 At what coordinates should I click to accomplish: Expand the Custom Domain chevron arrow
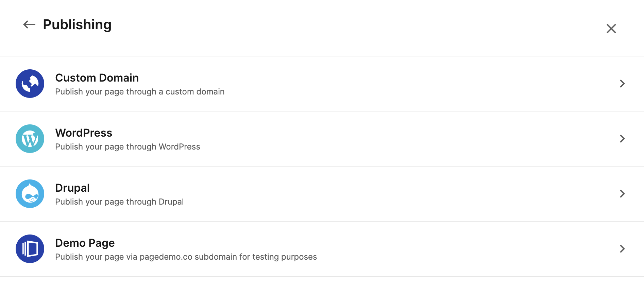tap(622, 84)
